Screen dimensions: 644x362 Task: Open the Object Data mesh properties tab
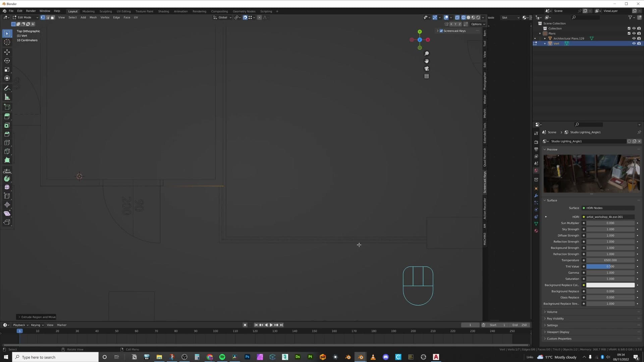click(536, 224)
